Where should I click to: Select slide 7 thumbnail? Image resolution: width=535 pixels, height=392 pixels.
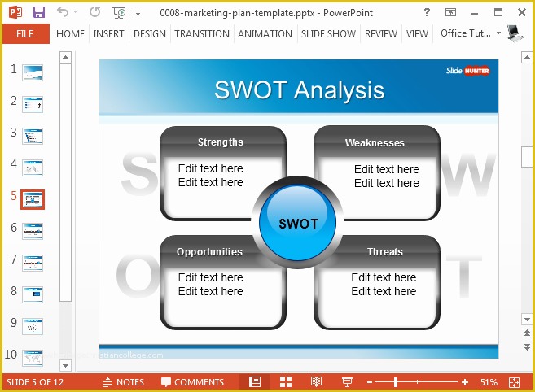[x=33, y=263]
